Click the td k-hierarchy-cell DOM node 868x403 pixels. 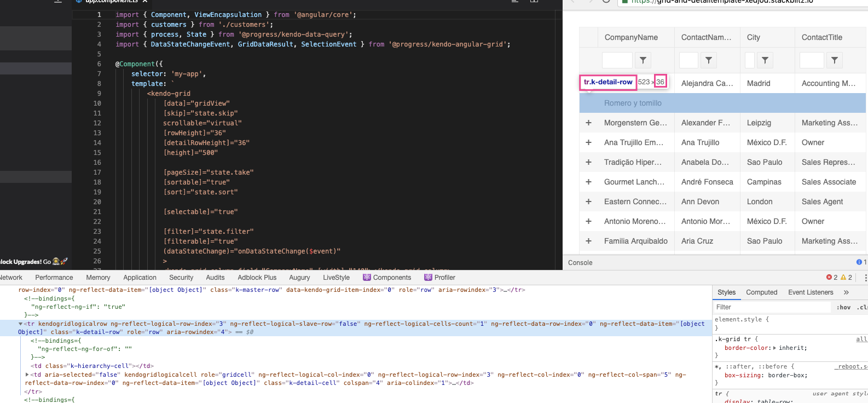point(92,366)
